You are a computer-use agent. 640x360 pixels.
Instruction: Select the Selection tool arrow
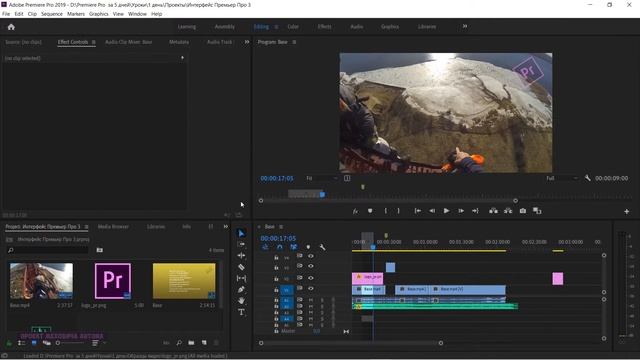[x=241, y=233]
